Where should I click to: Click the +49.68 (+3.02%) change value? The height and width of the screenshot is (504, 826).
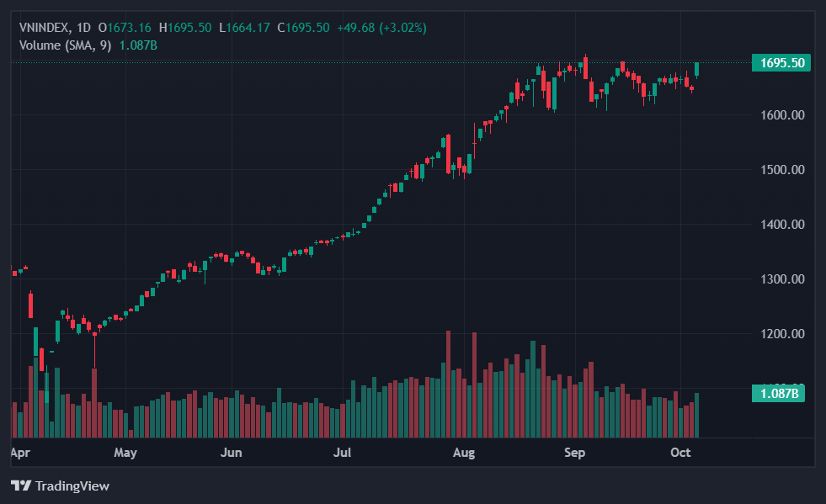point(381,28)
